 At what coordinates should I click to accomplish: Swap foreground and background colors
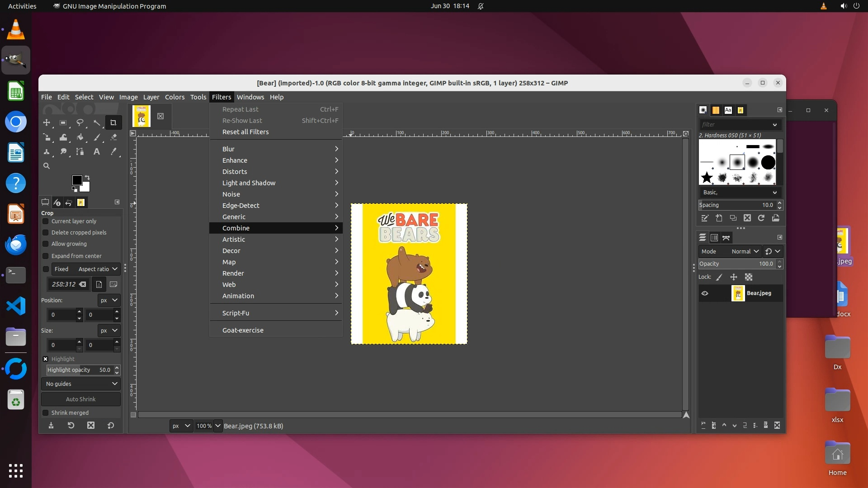coord(87,177)
